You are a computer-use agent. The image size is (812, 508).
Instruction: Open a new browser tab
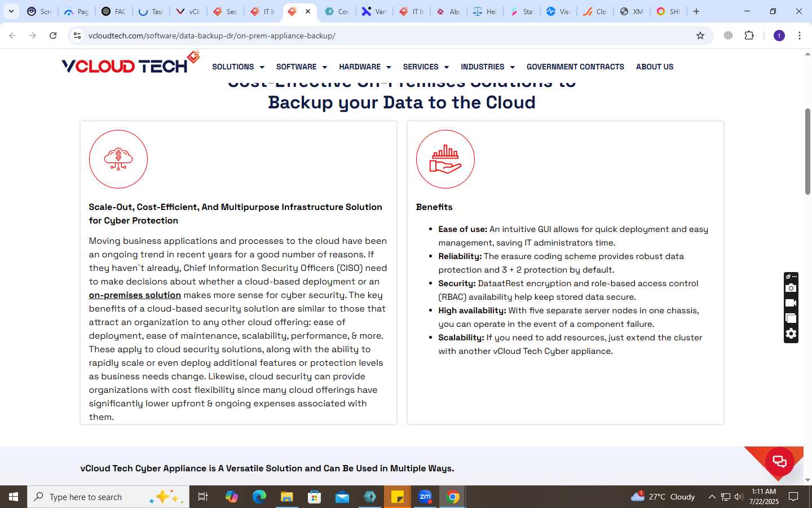(x=696, y=11)
